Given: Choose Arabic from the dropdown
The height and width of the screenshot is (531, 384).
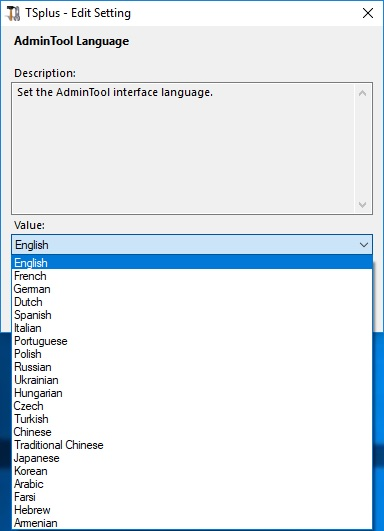Looking at the screenshot, I should [x=192, y=484].
